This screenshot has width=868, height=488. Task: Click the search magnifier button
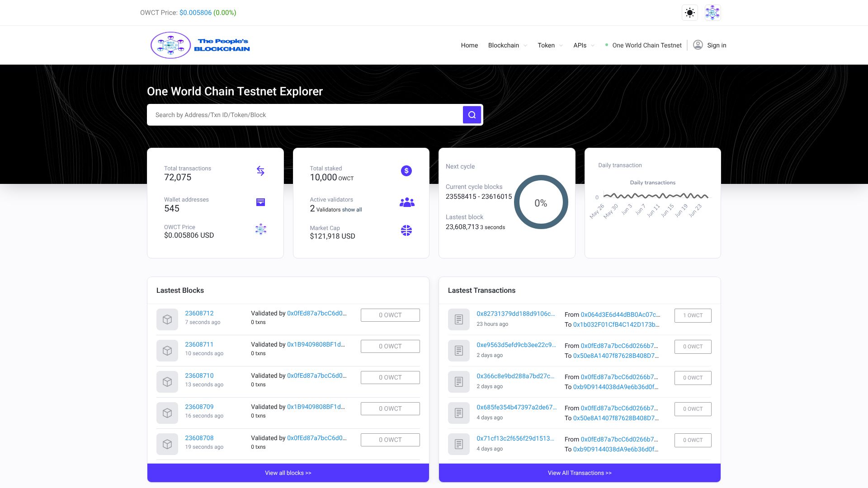point(472,115)
